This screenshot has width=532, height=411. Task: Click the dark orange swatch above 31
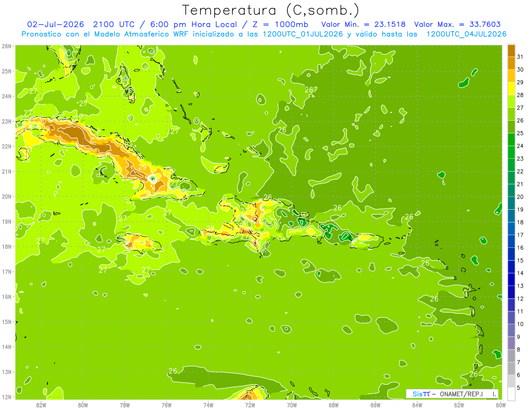[x=511, y=50]
